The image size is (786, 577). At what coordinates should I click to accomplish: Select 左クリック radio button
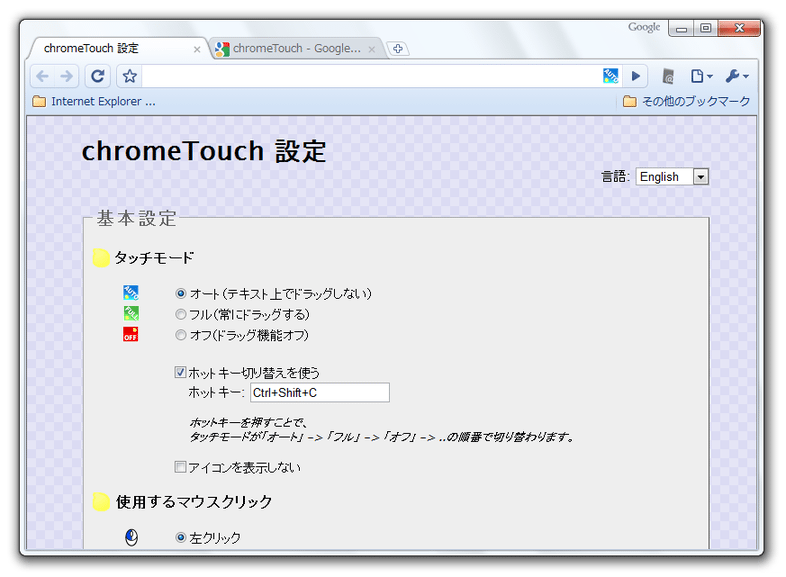180,537
